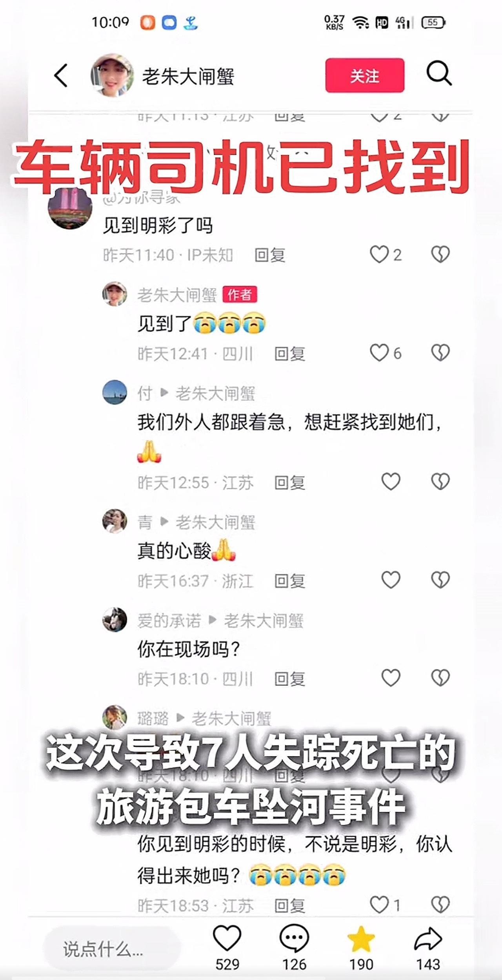The width and height of the screenshot is (502, 980).
Task: Like the 见到明彩了吗 comment heart
Action: point(379,254)
